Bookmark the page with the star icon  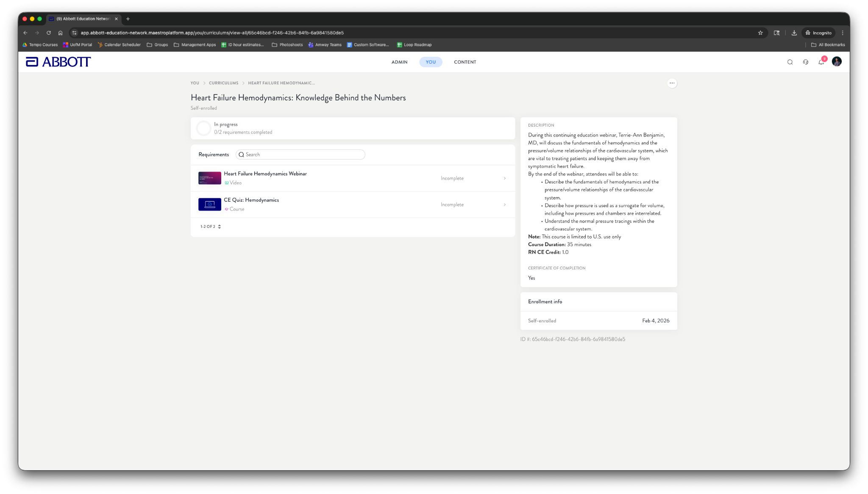click(760, 33)
